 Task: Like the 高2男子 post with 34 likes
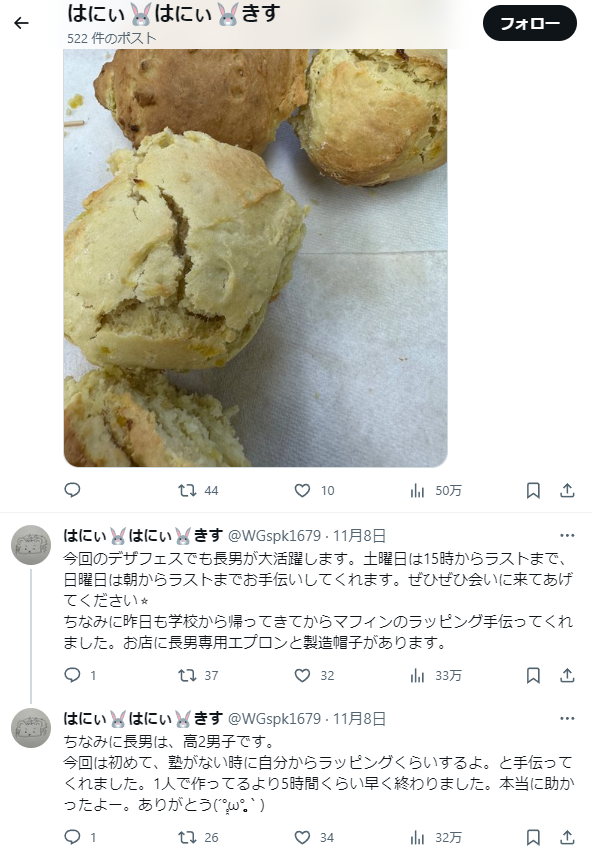314,837
